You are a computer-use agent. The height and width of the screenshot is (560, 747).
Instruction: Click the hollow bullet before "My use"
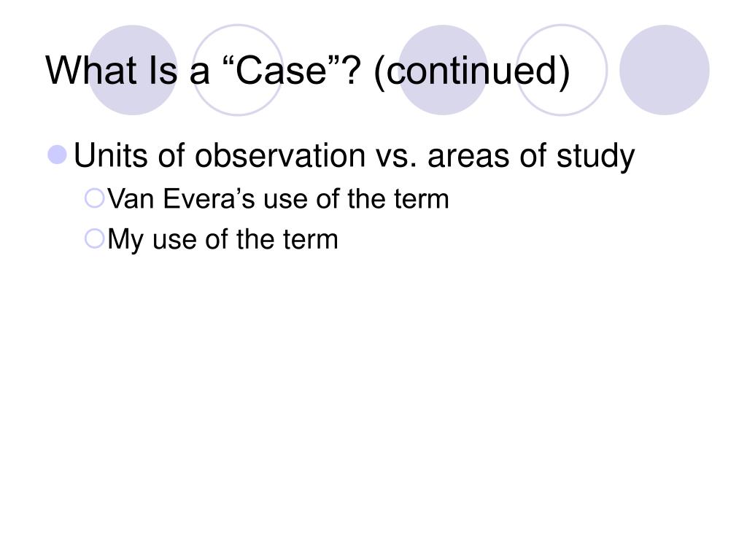[94, 238]
